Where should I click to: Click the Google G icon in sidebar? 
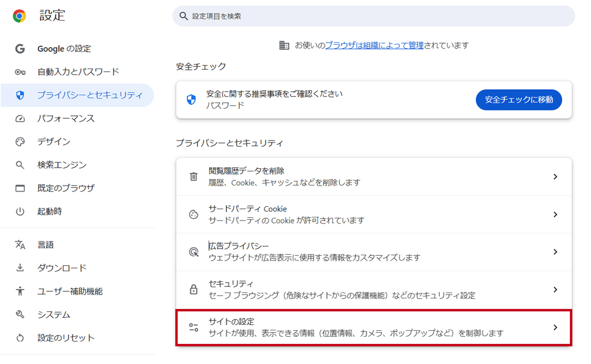(20, 48)
